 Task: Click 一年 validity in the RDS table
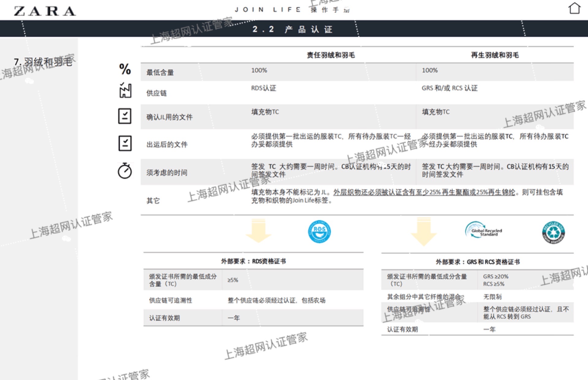click(234, 318)
